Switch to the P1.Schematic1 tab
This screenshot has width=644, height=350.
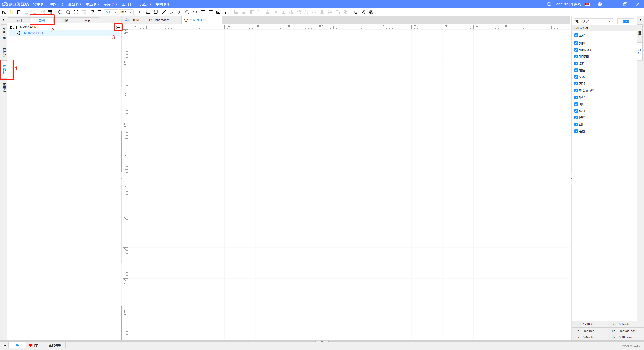pos(159,20)
